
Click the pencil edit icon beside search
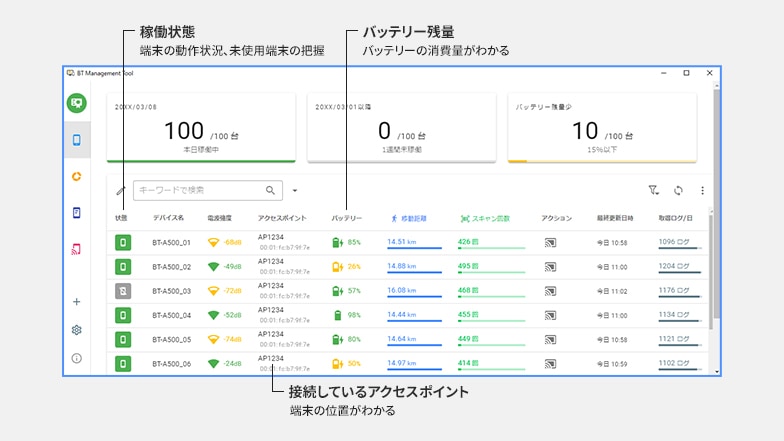click(121, 190)
